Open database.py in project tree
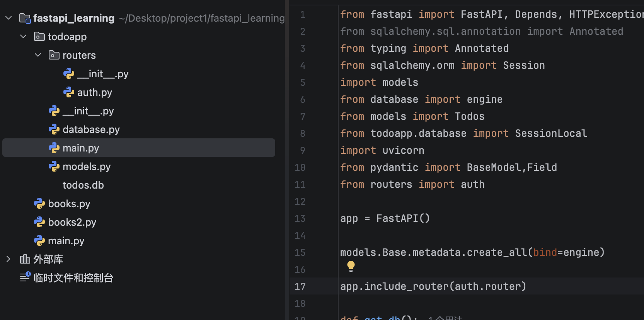The width and height of the screenshot is (644, 320). click(x=91, y=129)
